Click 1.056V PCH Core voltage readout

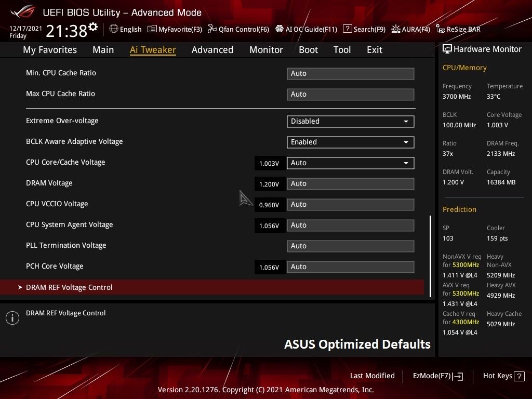[x=270, y=268]
